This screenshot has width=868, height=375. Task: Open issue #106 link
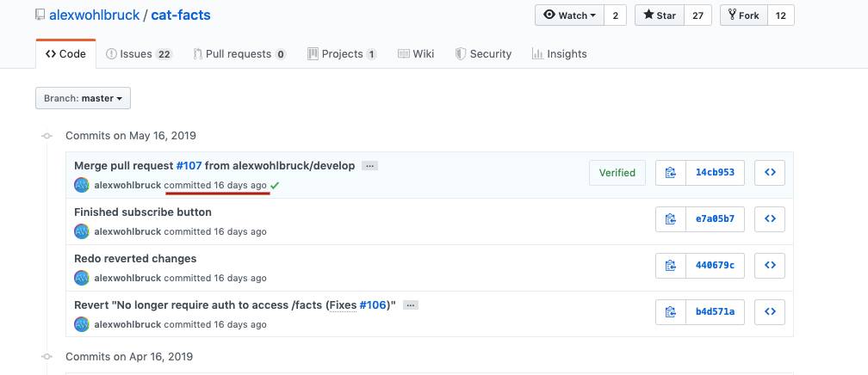[373, 304]
